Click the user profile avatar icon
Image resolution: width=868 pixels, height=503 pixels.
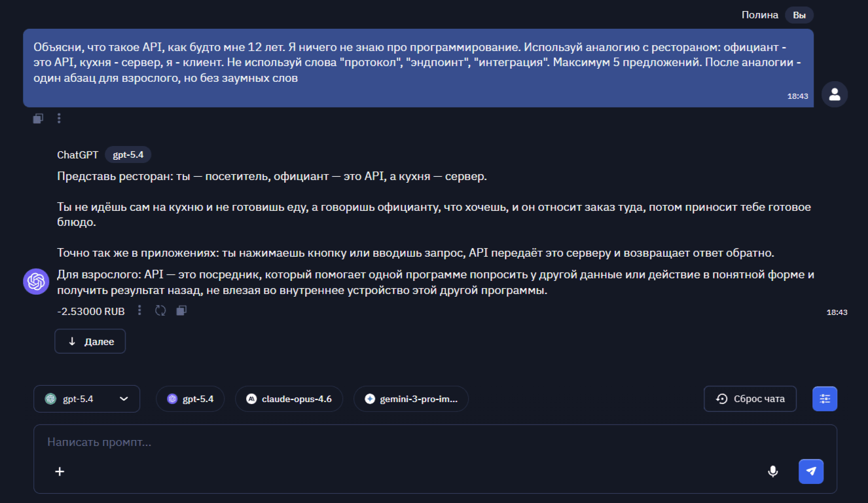(x=835, y=94)
